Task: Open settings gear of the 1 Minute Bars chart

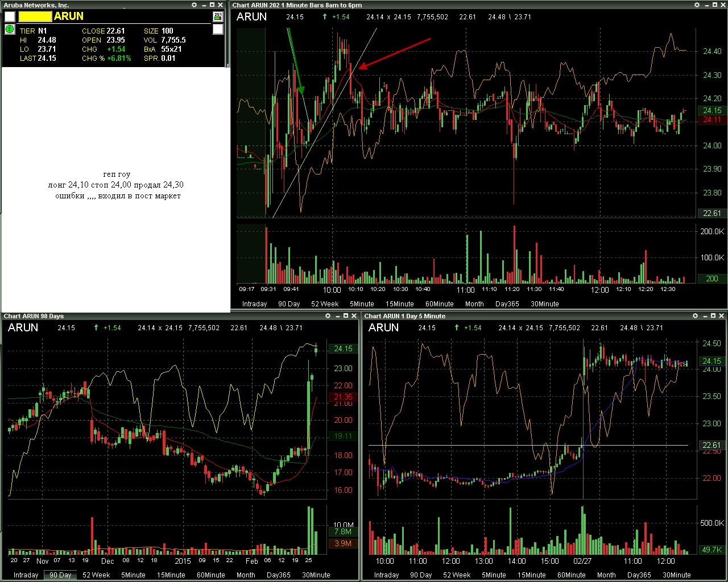Action: point(697,5)
